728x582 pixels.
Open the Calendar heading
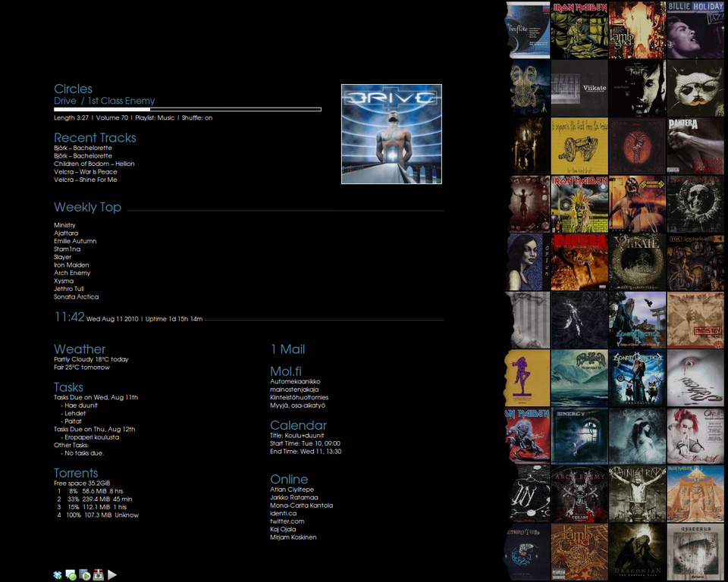click(x=298, y=425)
